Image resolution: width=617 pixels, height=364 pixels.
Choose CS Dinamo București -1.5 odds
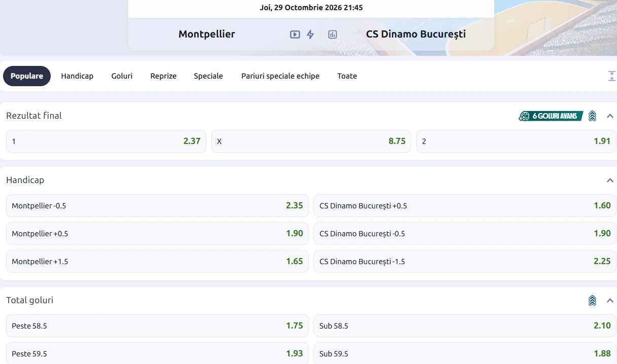click(x=465, y=262)
